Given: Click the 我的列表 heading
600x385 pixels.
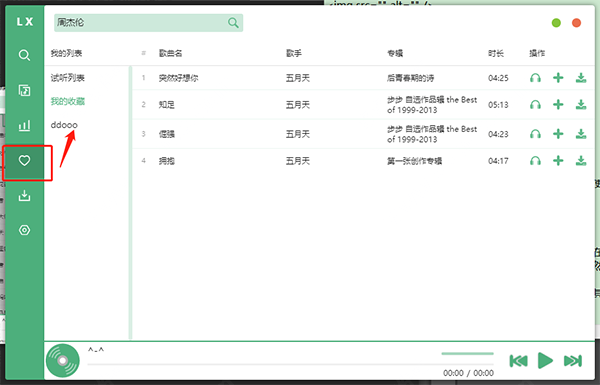Looking at the screenshot, I should 66,53.
